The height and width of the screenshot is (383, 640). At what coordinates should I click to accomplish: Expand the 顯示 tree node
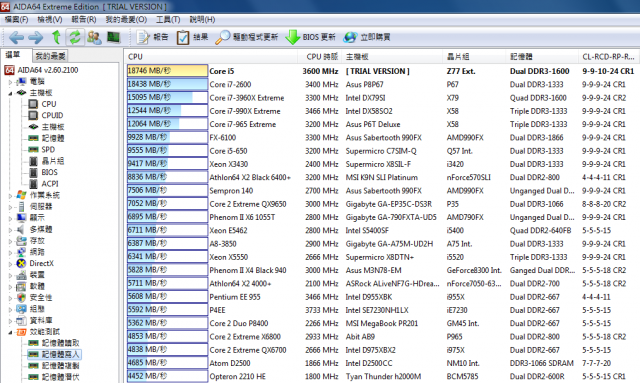(x=11, y=218)
